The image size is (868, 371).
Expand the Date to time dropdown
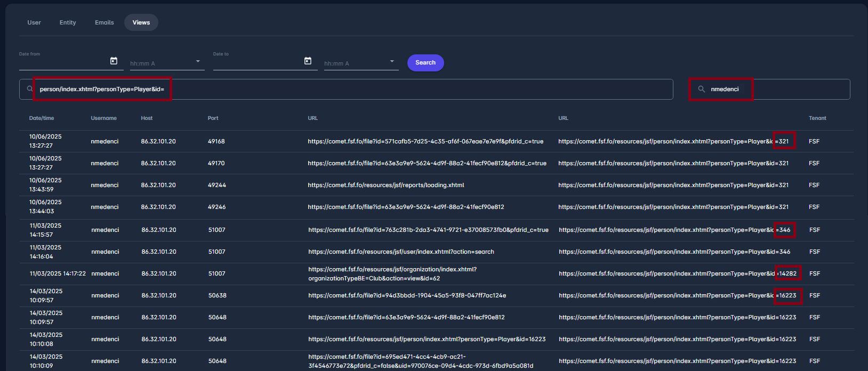click(x=392, y=62)
